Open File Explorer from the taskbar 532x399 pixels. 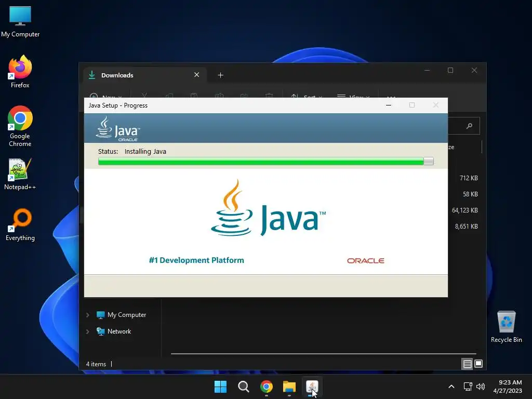pyautogui.click(x=289, y=387)
